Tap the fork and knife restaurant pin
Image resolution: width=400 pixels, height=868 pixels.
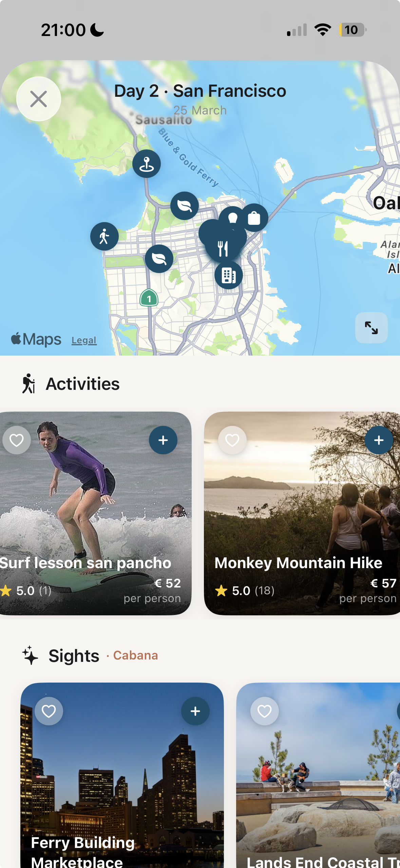(223, 249)
